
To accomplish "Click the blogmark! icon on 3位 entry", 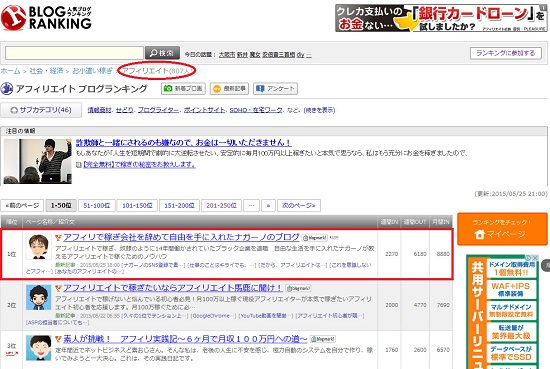I will 323,339.
